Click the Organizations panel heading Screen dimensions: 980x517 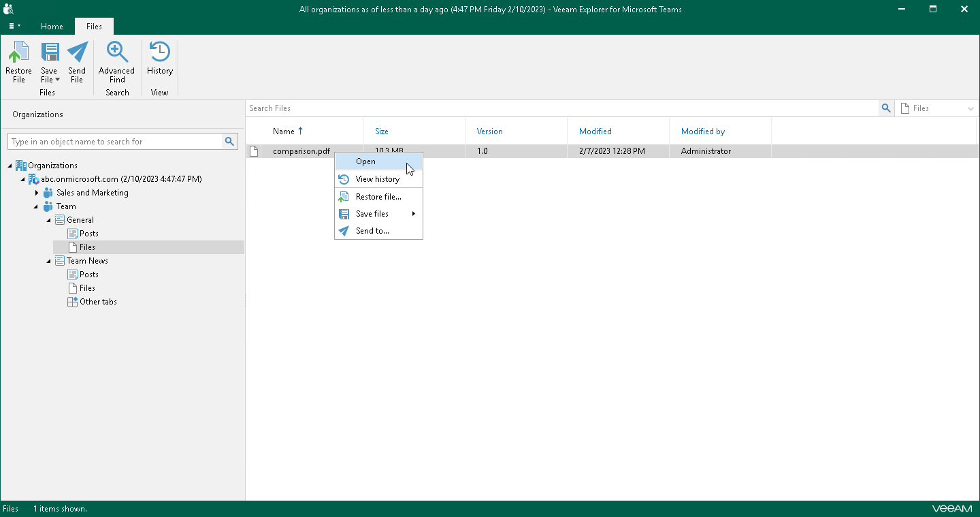coord(37,114)
